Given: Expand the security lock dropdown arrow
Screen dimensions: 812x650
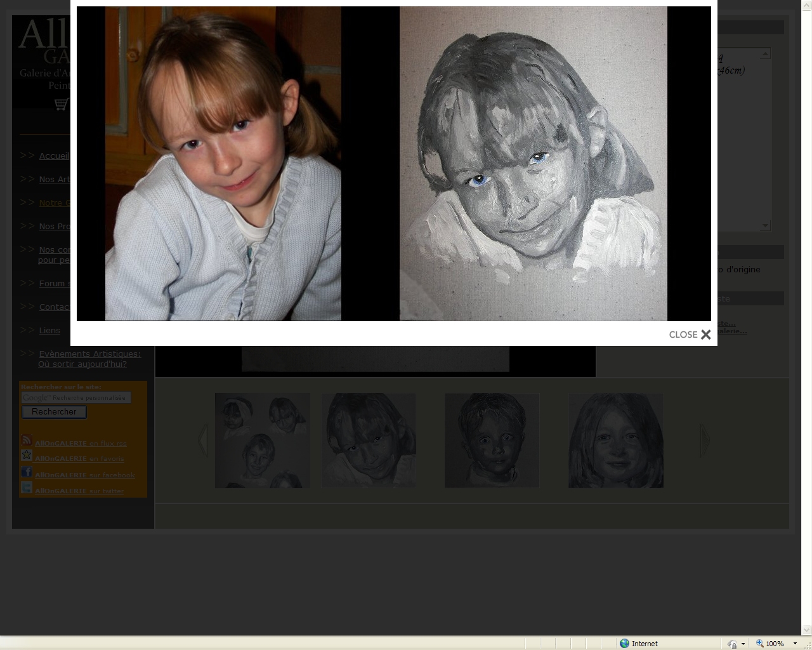Looking at the screenshot, I should click(x=743, y=644).
